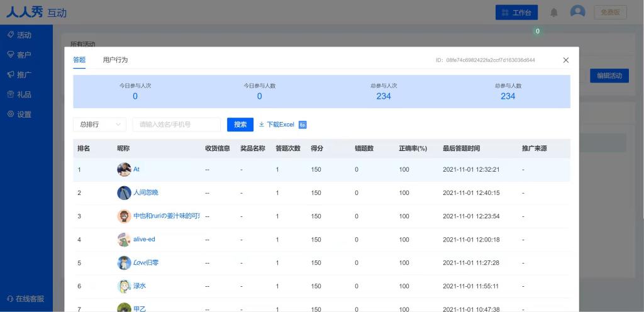Open nickname Love归零 link
Viewport: 644px width, 312px height.
click(146, 262)
